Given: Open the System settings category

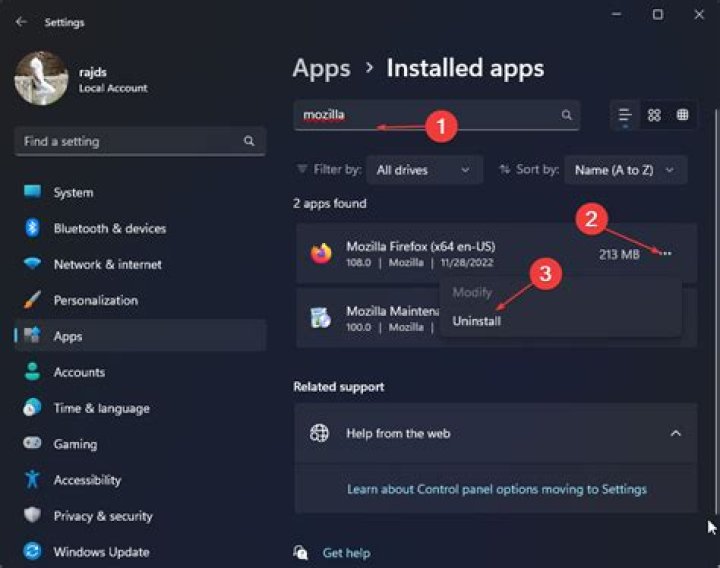Looking at the screenshot, I should [x=140, y=192].
